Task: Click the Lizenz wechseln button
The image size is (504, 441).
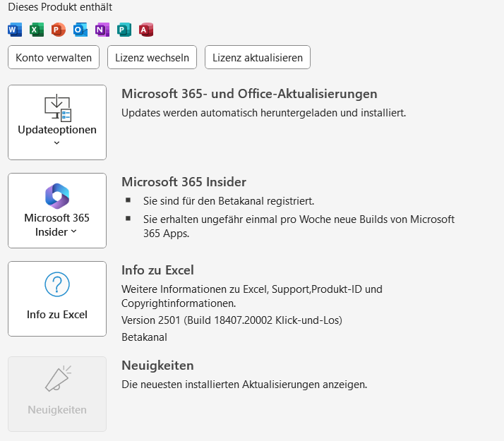Action: pyautogui.click(x=152, y=57)
